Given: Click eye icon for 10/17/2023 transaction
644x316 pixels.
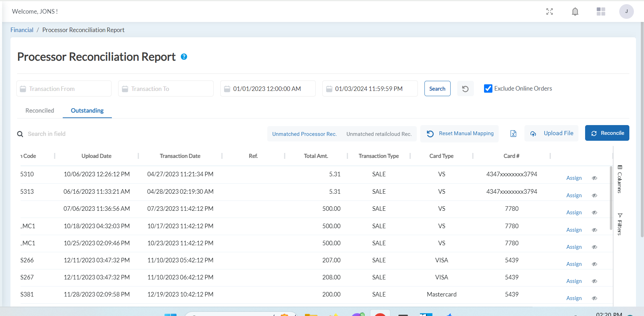Looking at the screenshot, I should point(595,230).
